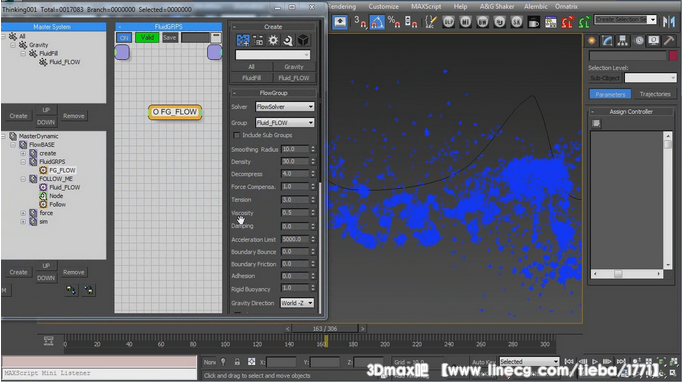This screenshot has height=387, width=688.
Task: Click the SK round toolbar button
Action: click(x=516, y=22)
